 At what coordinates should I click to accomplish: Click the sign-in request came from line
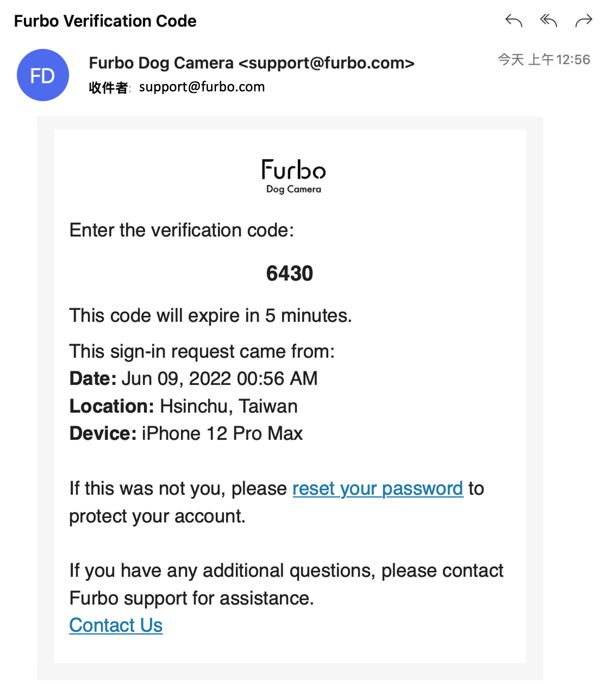coord(202,351)
